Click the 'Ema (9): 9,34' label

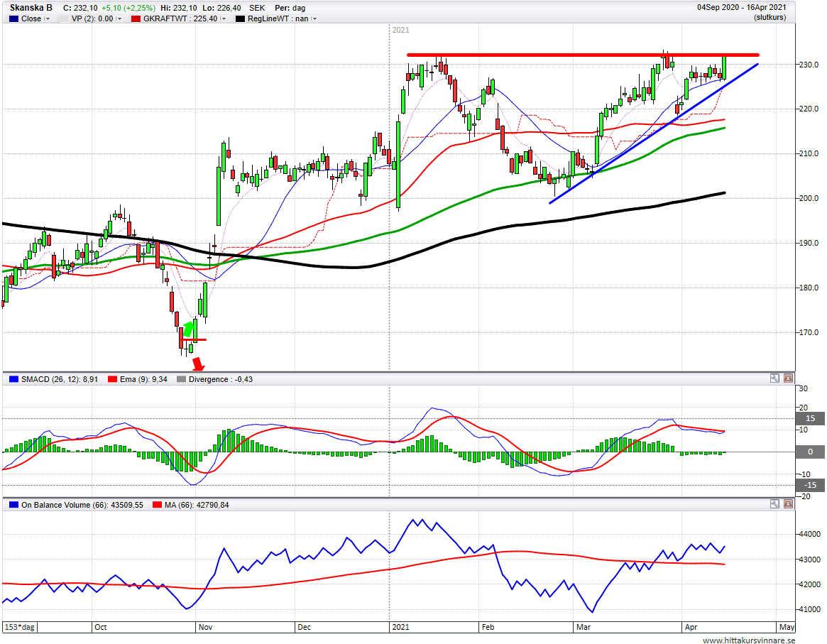coord(143,379)
